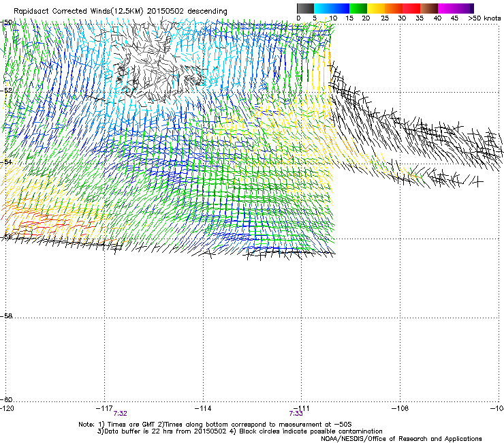Click the '-111' longitude axis label
The image size is (504, 443).
pos(302,408)
